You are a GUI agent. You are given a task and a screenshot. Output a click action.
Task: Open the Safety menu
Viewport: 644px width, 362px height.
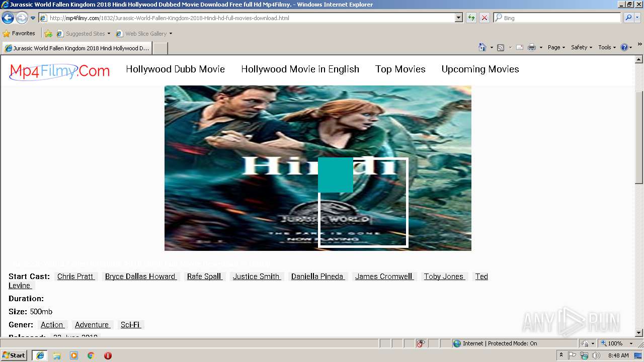tap(582, 47)
